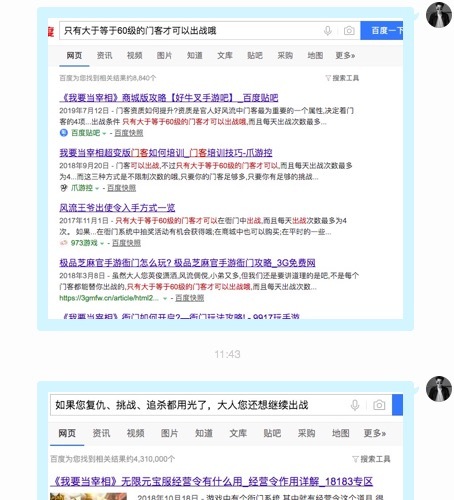Open 《我要当宰相》商城版攻略 result link
Viewport: 454px width, 500px height.
[169, 98]
